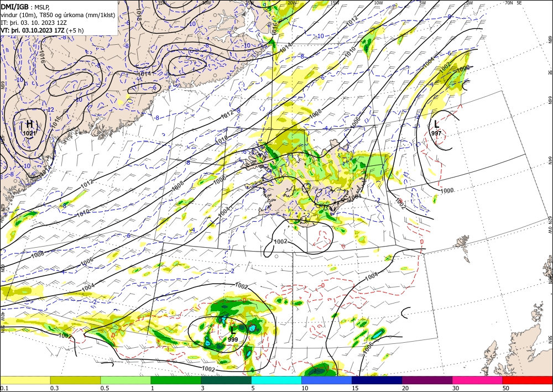
Task: Click the light green 0.5–1 legend swatch
Action: 126,380
